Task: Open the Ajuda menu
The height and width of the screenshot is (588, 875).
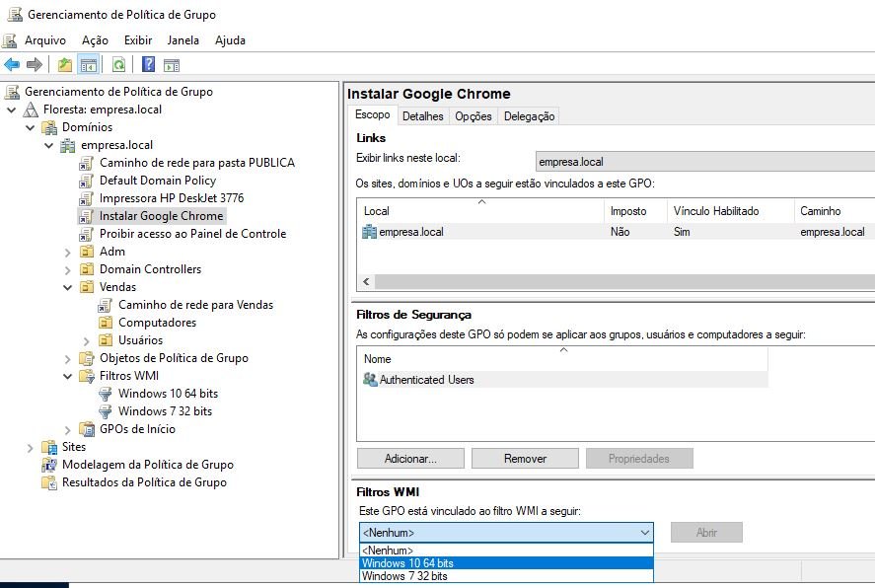Action: click(x=231, y=40)
